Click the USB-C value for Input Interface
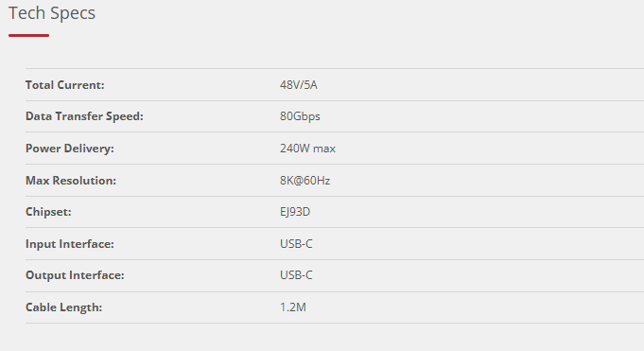The width and height of the screenshot is (644, 351). click(296, 244)
